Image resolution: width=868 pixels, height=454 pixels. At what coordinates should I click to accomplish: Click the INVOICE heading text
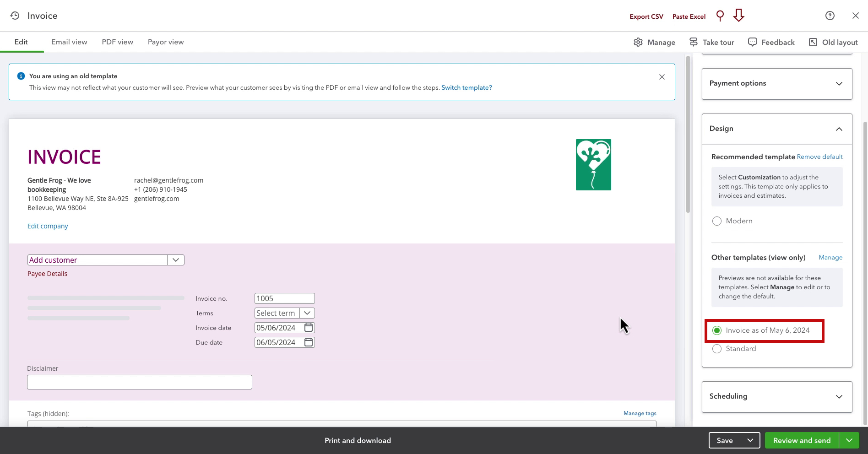click(x=64, y=157)
